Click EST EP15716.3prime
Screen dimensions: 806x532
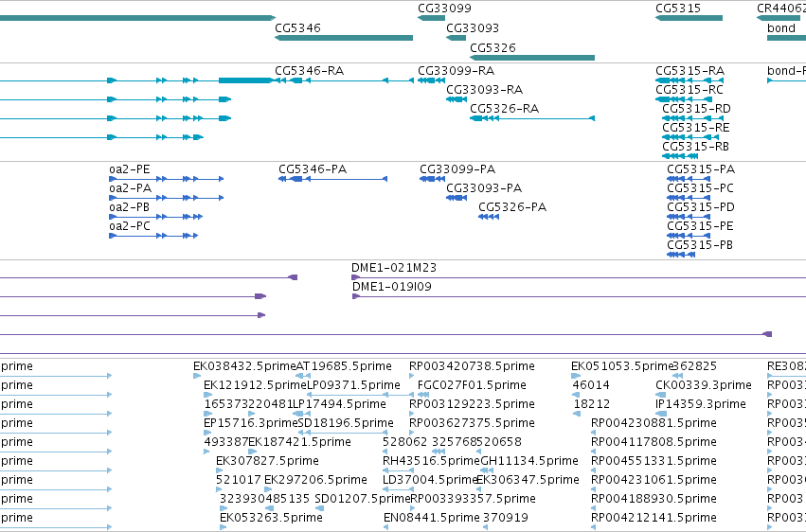207,433
